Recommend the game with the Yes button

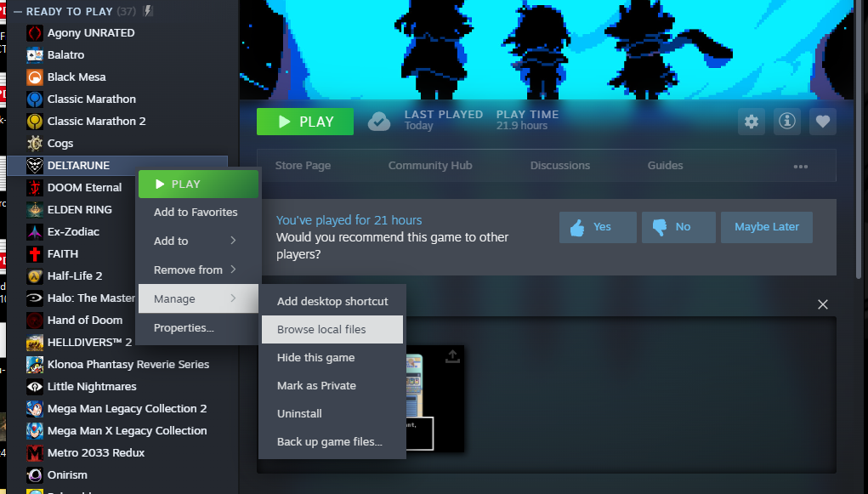tap(598, 227)
